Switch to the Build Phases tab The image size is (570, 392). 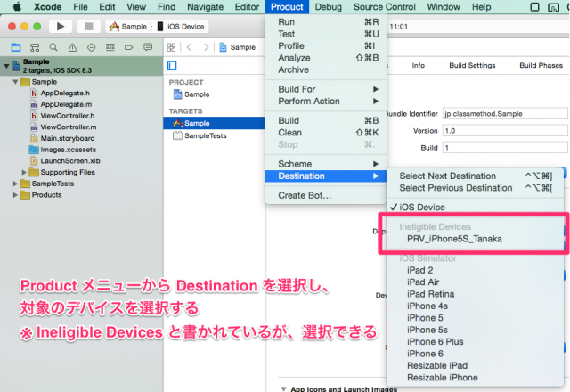(541, 65)
